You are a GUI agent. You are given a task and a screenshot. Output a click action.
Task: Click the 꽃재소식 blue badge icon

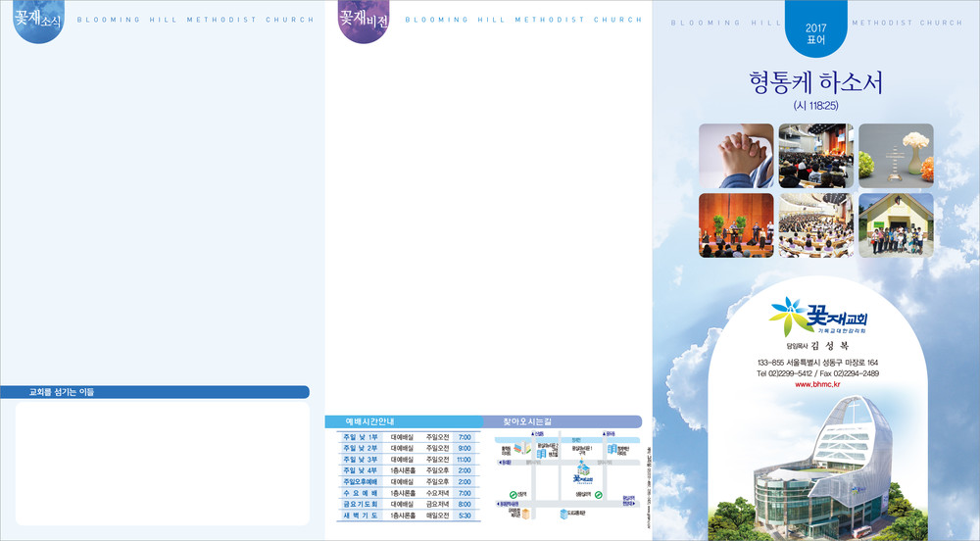click(x=37, y=21)
